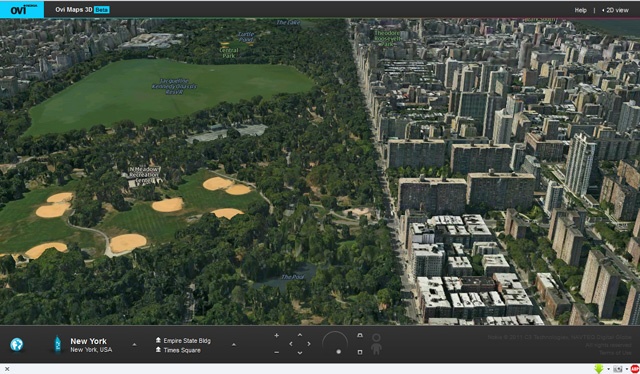
Task: Click the camera screenshot extension icon
Action: 618,369
